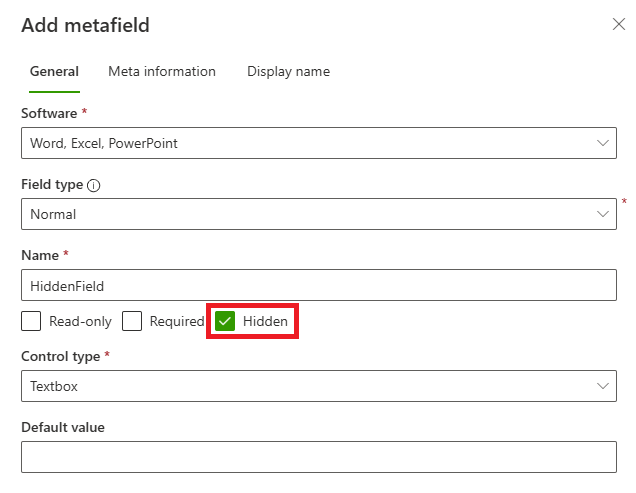The width and height of the screenshot is (636, 493).
Task: Tick the Required checkbox
Action: point(132,321)
